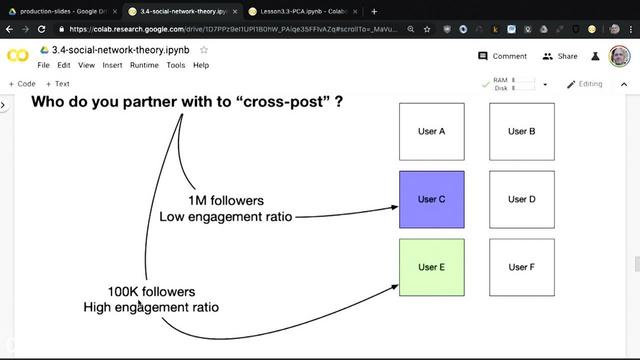Collapse the header with chevron up
Viewport: 640px width, 360px height.
(624, 84)
